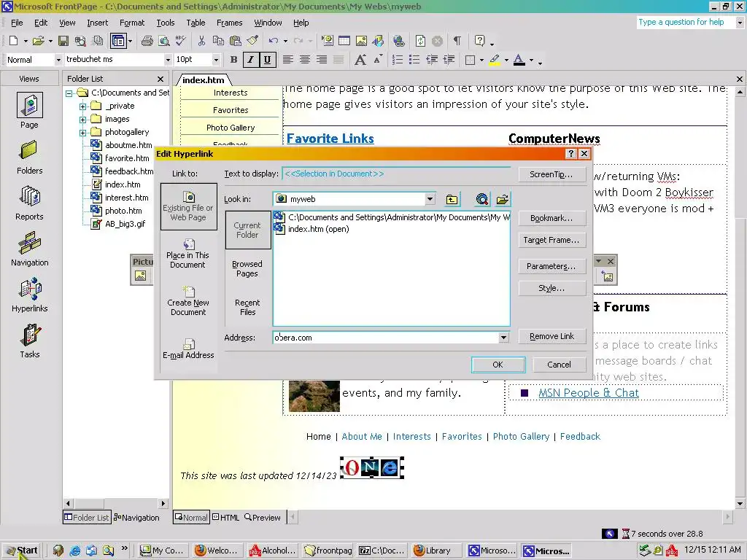This screenshot has width=747, height=560.
Task: Click the Numbered list toolbar icon
Action: tap(398, 60)
